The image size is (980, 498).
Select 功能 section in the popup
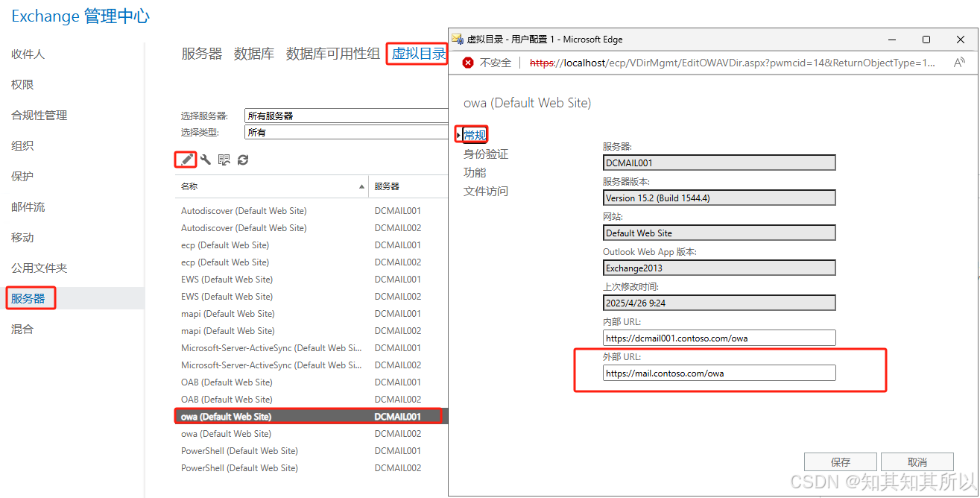coord(475,173)
